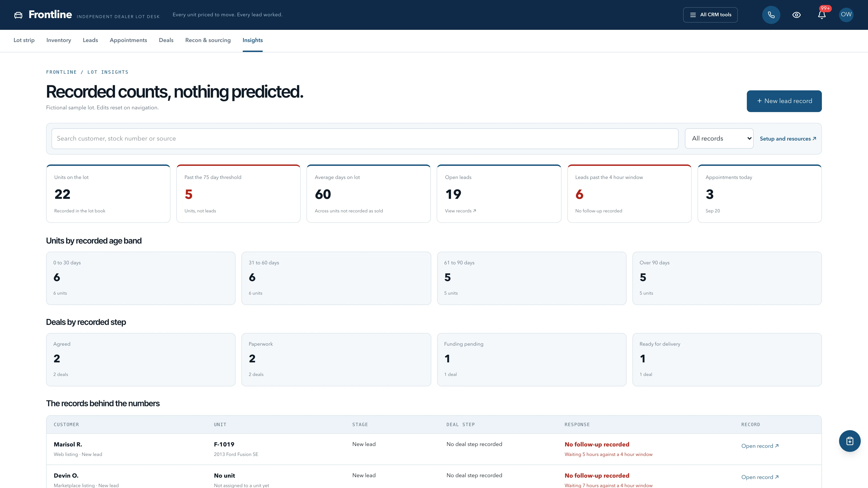This screenshot has width=868, height=488.
Task: Click the Frontline car logo icon
Action: coord(18,15)
